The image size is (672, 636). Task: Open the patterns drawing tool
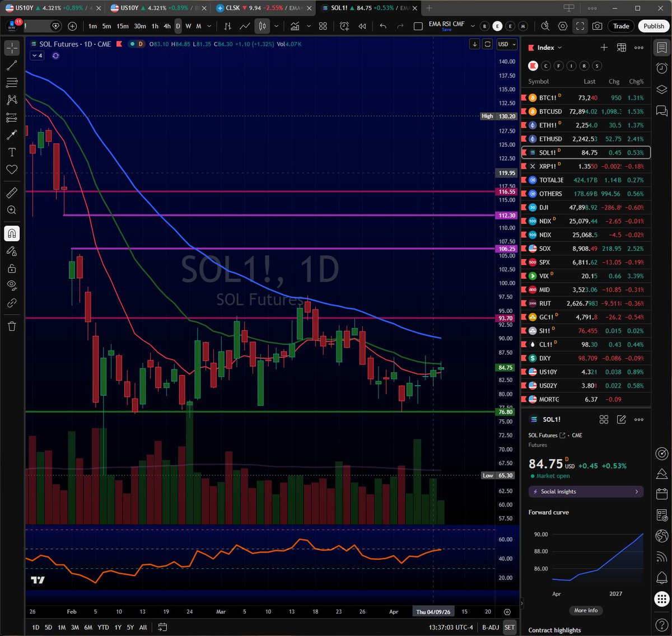click(12, 100)
